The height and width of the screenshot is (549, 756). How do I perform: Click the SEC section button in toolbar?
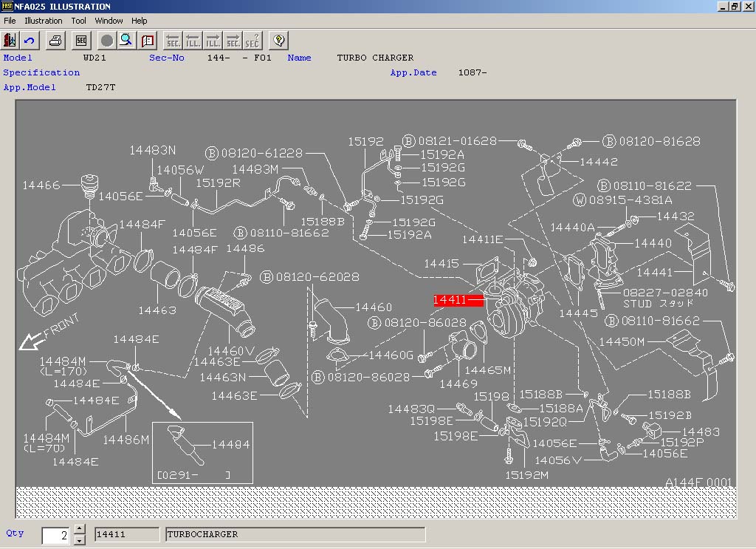pyautogui.click(x=81, y=40)
